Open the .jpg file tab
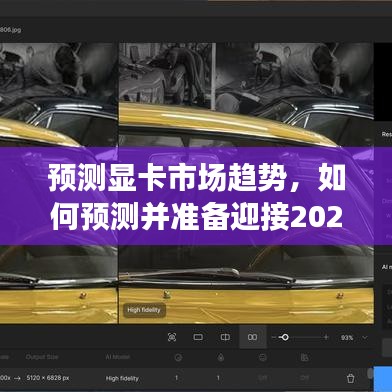Viewport: 392px width, 392px height. pyautogui.click(x=11, y=30)
